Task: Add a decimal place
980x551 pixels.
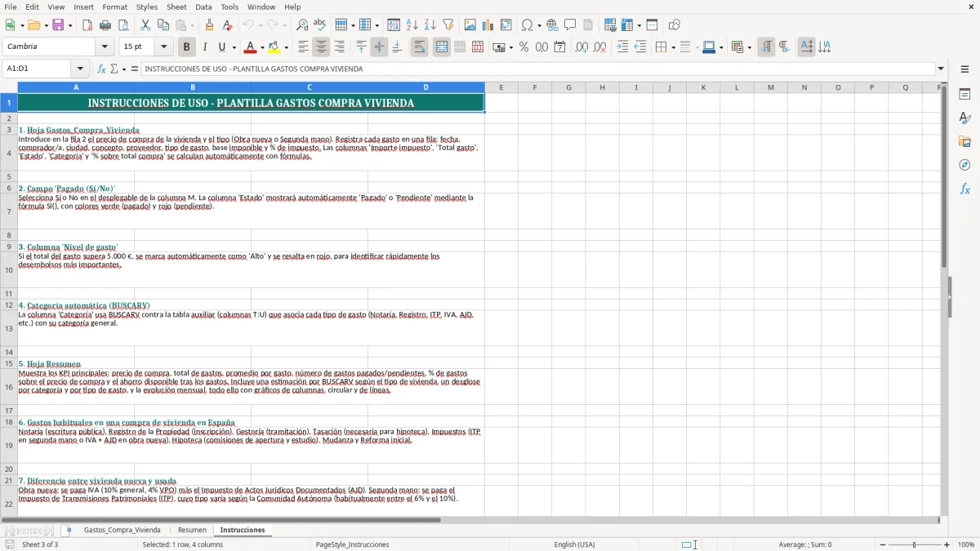Action: pos(581,47)
